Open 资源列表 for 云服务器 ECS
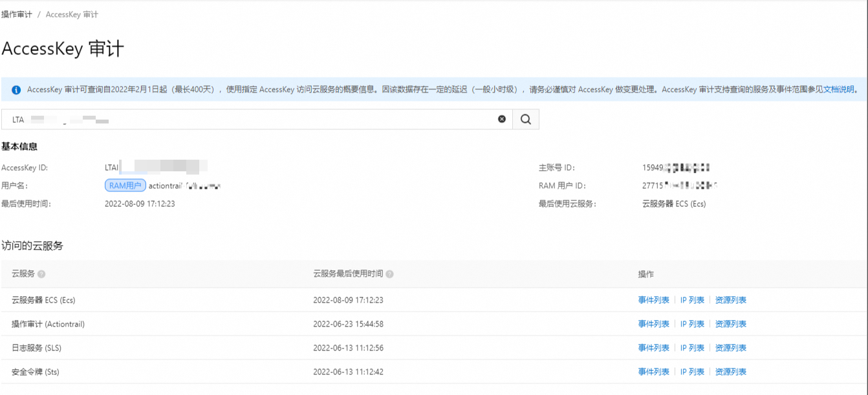The height and width of the screenshot is (395, 868). coord(730,299)
